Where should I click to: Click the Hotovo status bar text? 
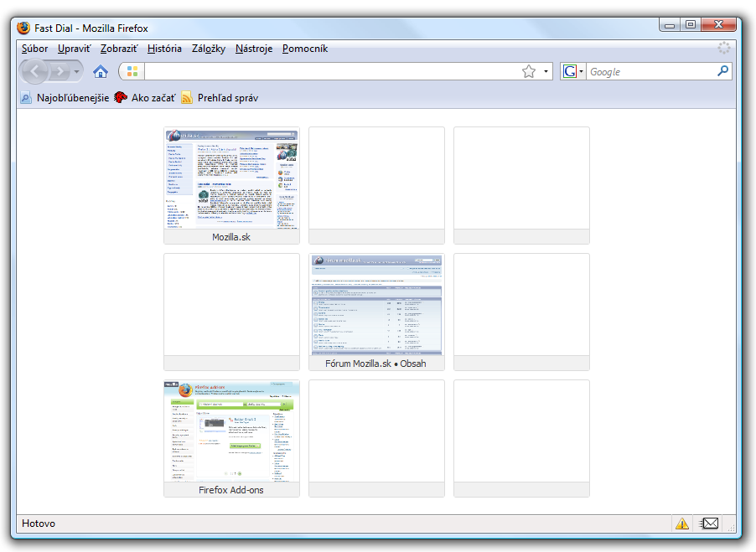tap(39, 524)
